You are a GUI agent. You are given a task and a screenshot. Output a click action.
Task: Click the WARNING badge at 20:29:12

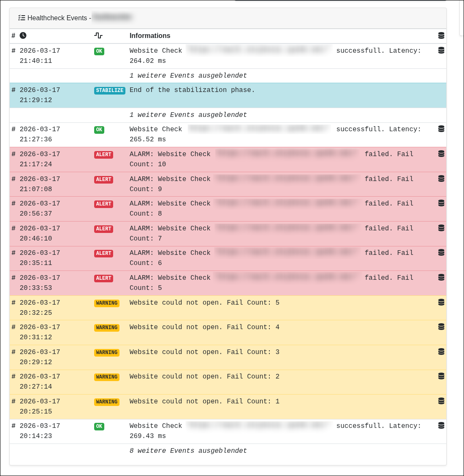[106, 352]
